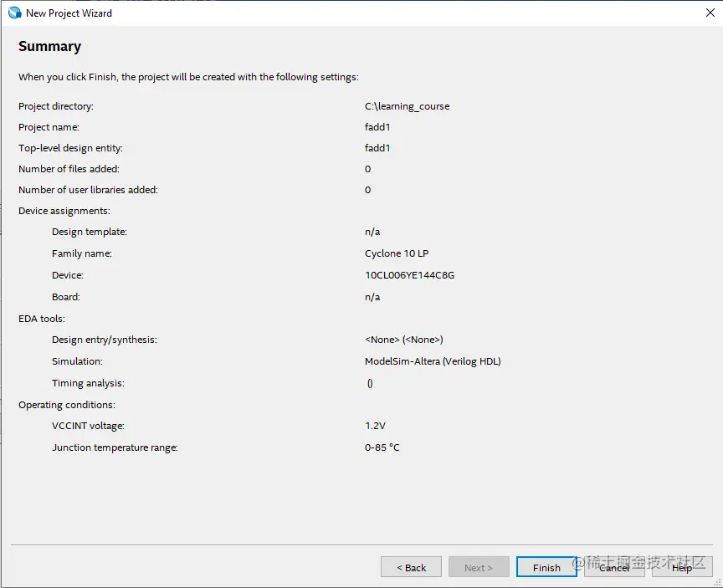Click the Number of user libraries added value

(367, 190)
